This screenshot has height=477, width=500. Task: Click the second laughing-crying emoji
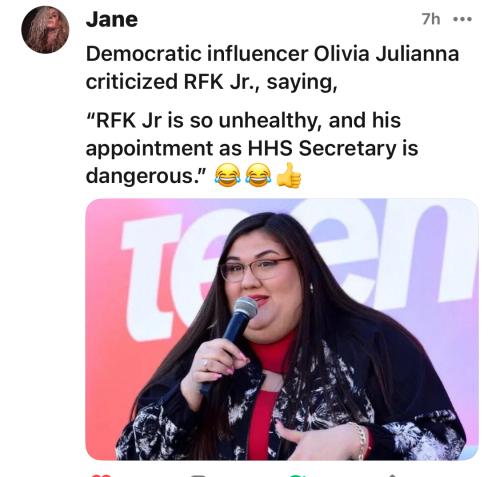click(258, 175)
